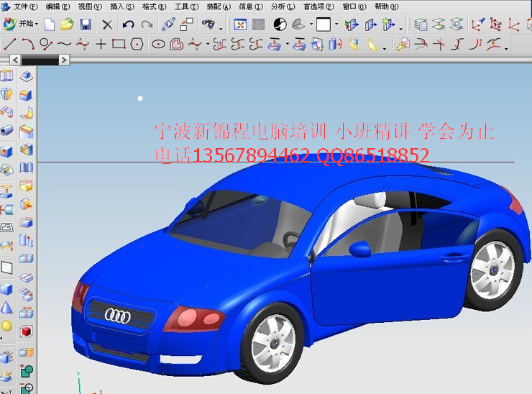
Task: Select the Cone primitive tool
Action: click(6, 308)
